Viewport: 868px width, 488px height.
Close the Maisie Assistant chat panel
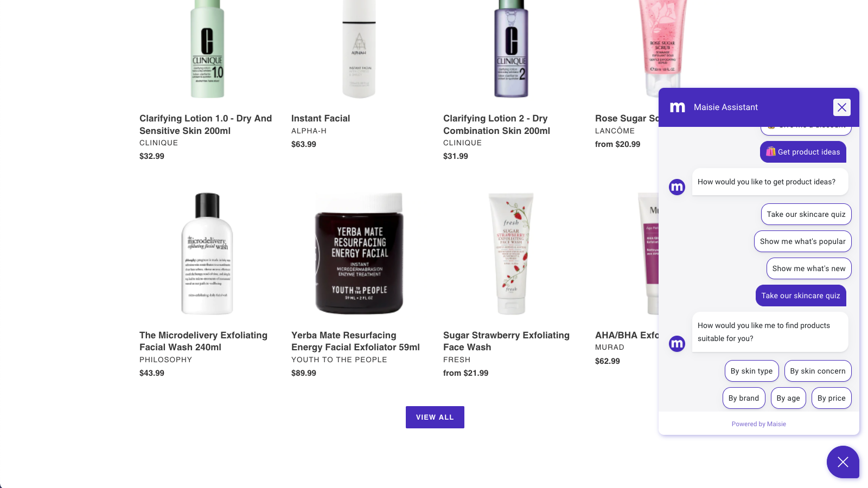(x=841, y=107)
